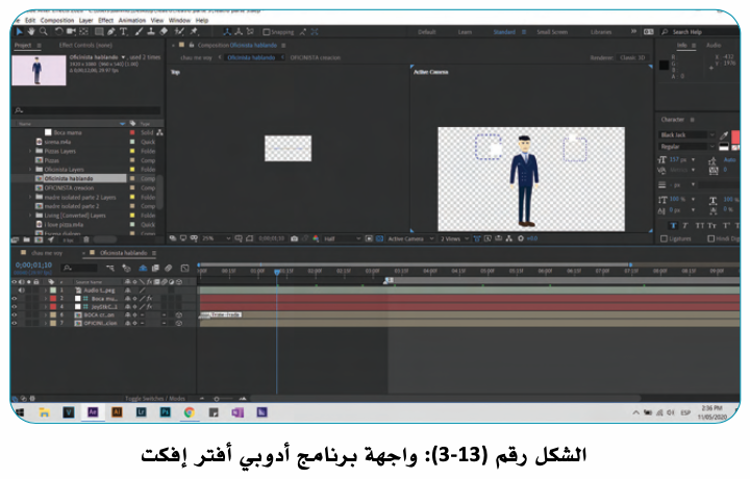
Task: Select the Eraser tool
Action: click(x=163, y=32)
